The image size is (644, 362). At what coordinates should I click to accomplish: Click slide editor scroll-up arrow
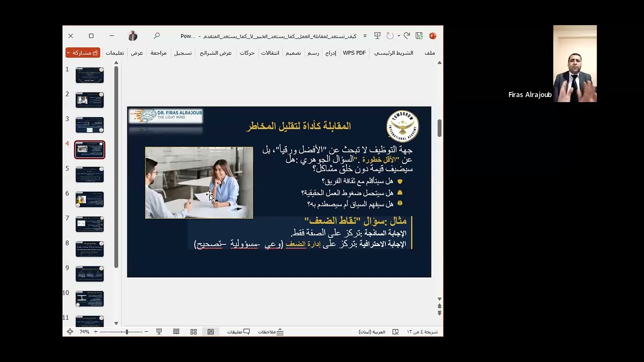[x=439, y=63]
